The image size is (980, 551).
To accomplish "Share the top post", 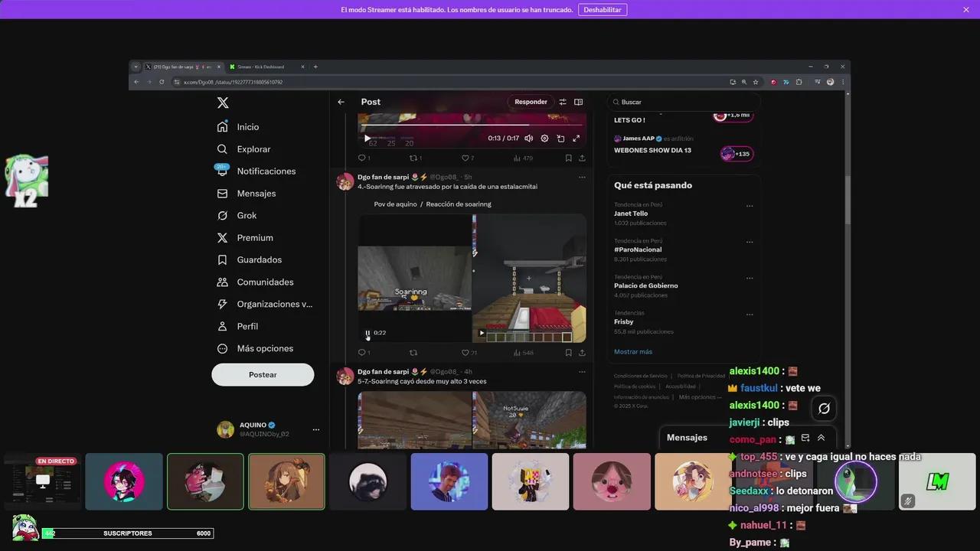I will (x=582, y=158).
